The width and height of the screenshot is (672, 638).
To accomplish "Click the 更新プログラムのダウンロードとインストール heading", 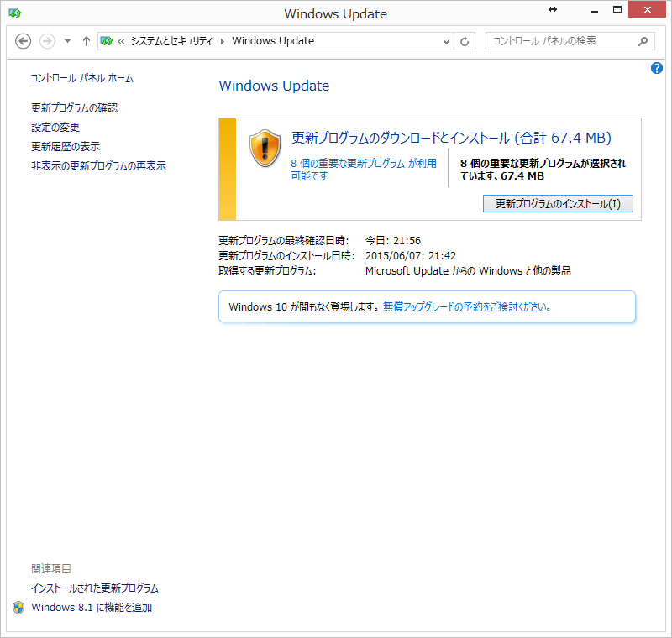I will pos(451,138).
